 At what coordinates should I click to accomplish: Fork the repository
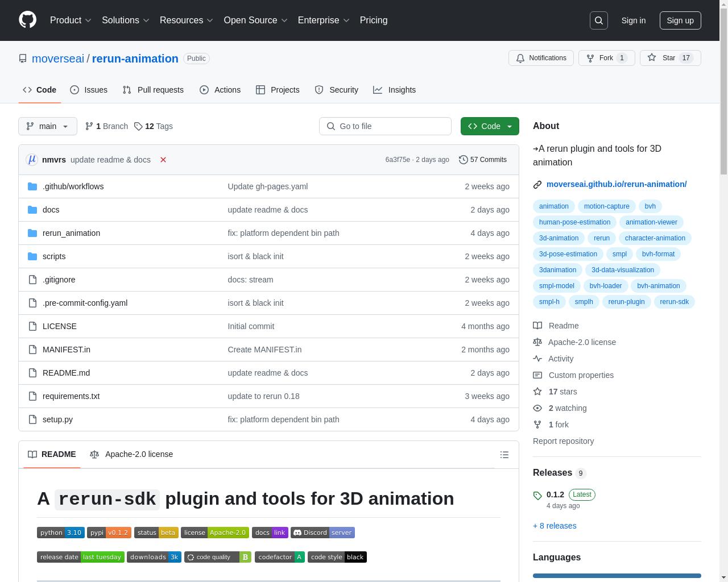click(606, 58)
